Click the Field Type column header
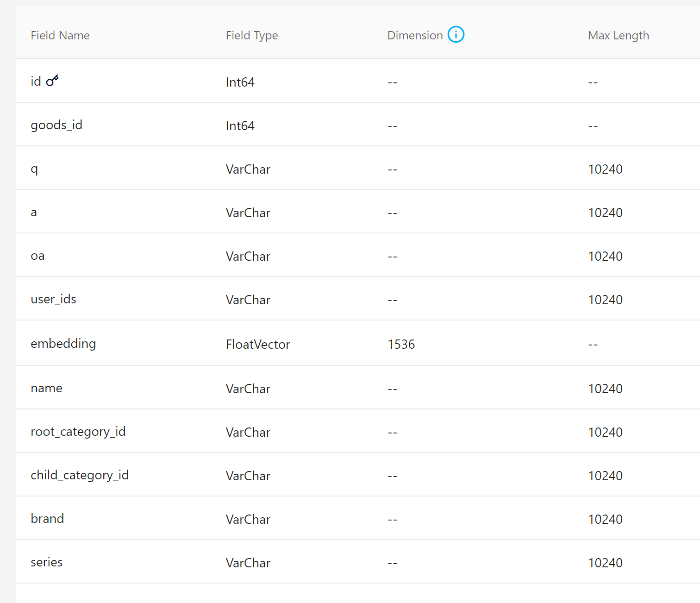The height and width of the screenshot is (603, 700). click(252, 35)
